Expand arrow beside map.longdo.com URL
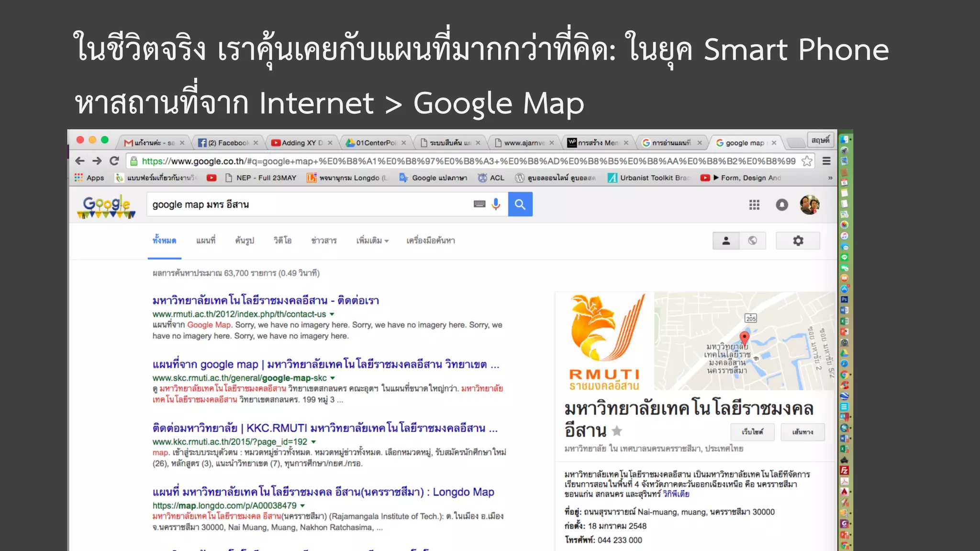 pyautogui.click(x=303, y=506)
